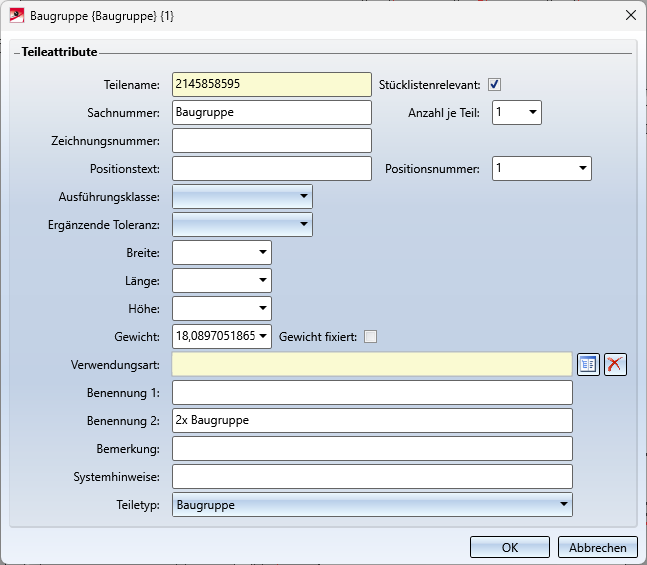Close the Baugruppe dialog window

[x=630, y=15]
